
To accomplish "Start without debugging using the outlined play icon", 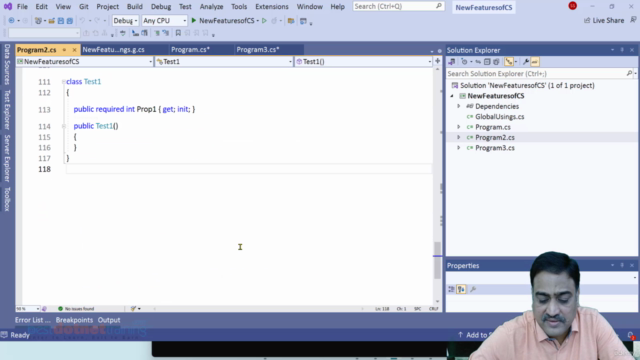I will point(264,20).
